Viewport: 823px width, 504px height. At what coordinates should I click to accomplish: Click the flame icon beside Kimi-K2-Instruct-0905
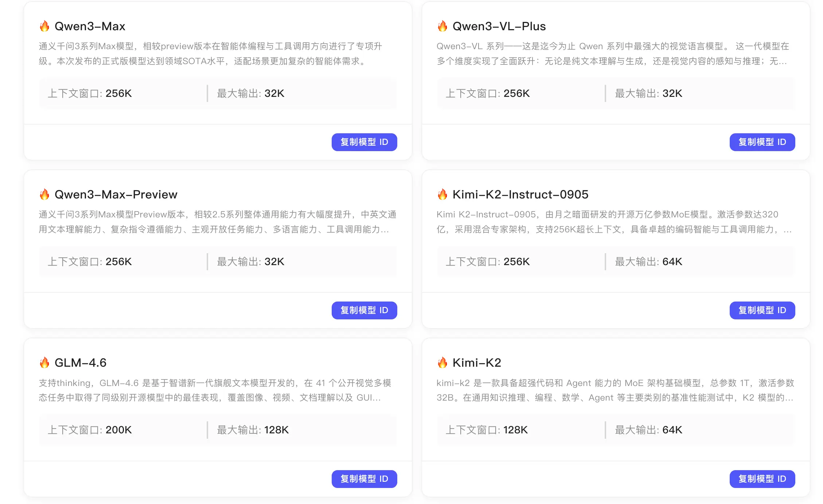(442, 194)
